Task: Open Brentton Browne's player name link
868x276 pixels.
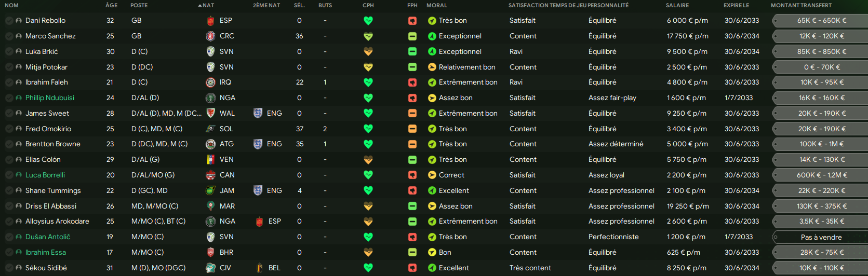Action: click(x=53, y=144)
